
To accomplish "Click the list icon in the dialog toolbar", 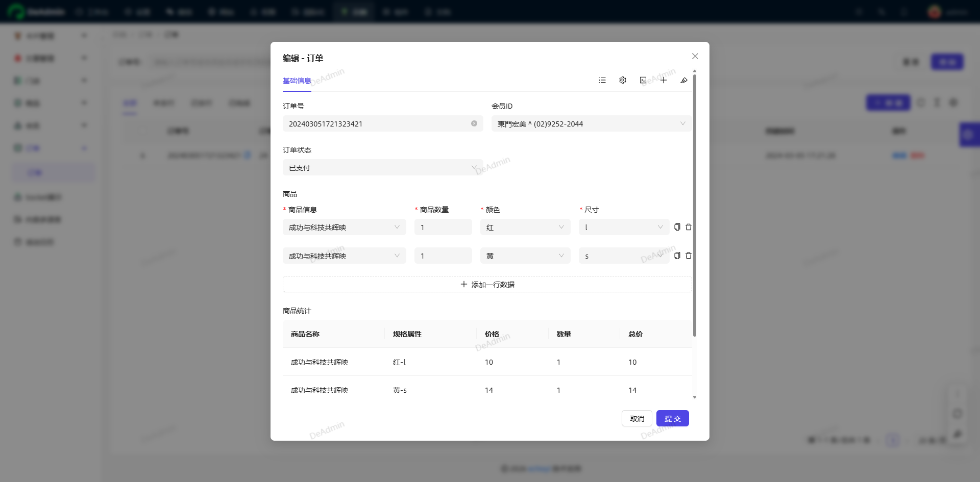I will (602, 80).
